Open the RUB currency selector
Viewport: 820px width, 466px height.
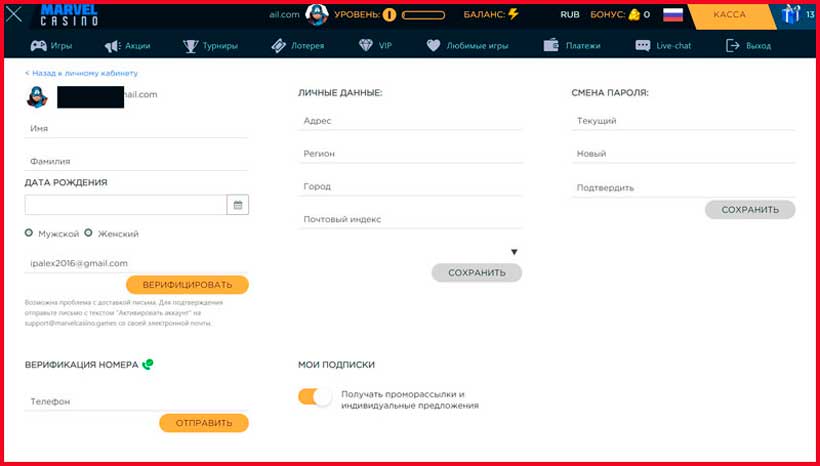570,15
